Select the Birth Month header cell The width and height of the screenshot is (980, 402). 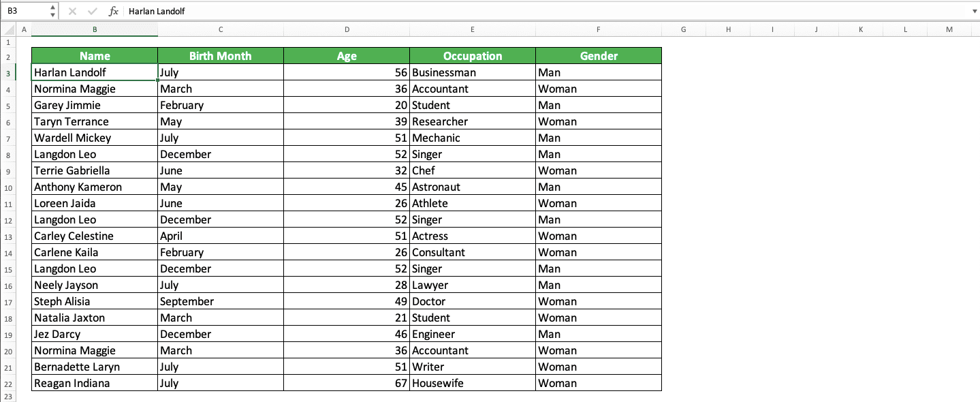221,57
